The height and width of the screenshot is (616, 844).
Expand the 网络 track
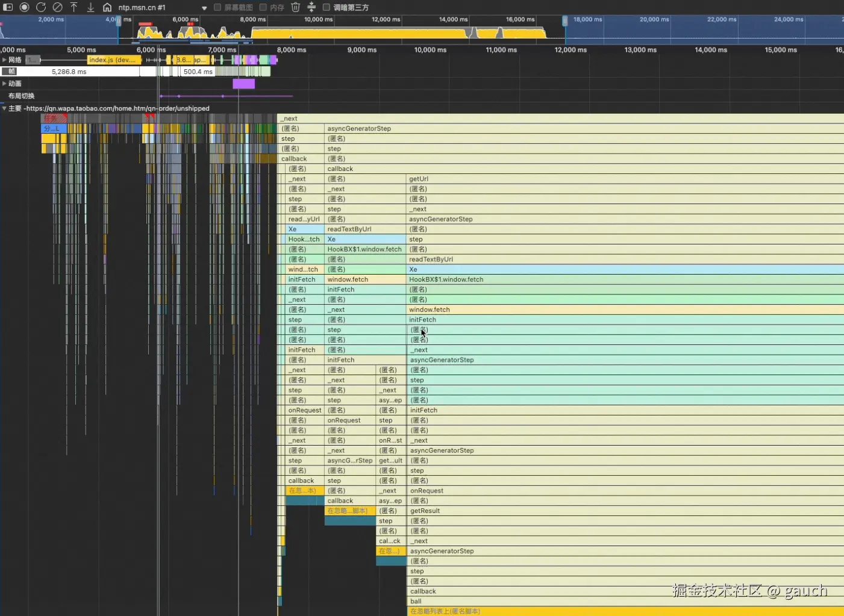tap(4, 60)
